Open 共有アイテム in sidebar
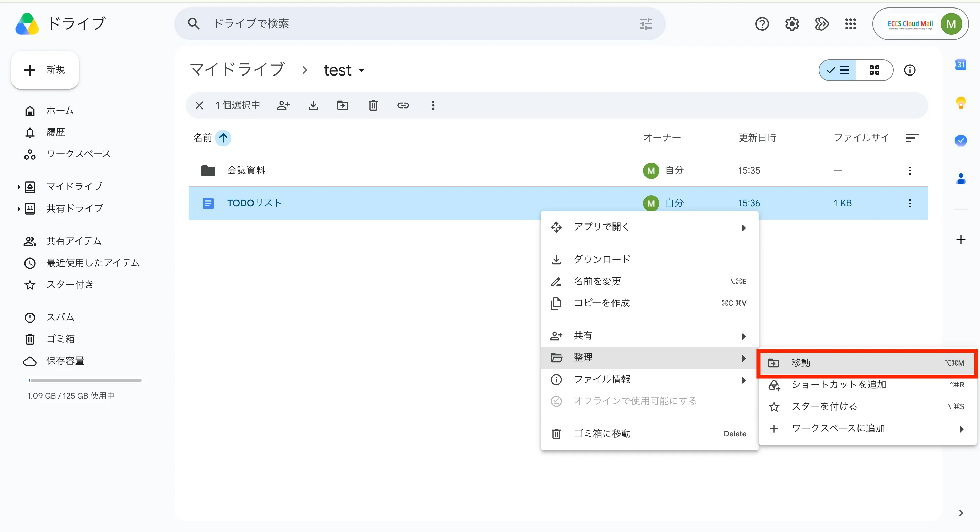Screen dimensions: 980x532 click(x=63, y=241)
